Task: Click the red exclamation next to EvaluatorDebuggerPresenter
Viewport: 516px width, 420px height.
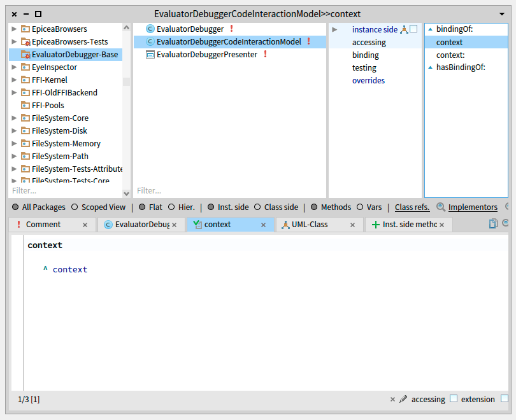Action: (x=265, y=55)
